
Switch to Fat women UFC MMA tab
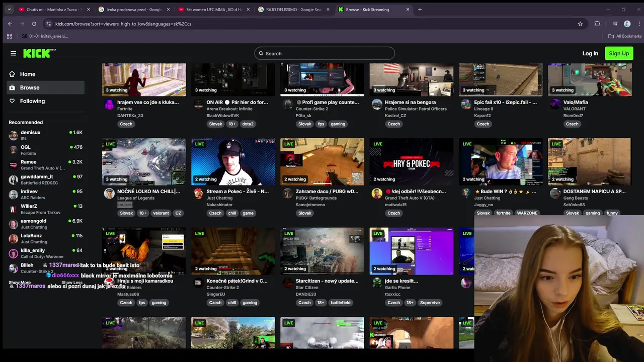pos(213,9)
